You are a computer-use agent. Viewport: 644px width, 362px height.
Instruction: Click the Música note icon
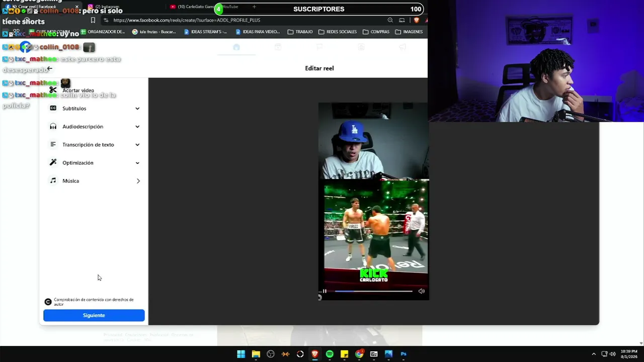pyautogui.click(x=53, y=180)
